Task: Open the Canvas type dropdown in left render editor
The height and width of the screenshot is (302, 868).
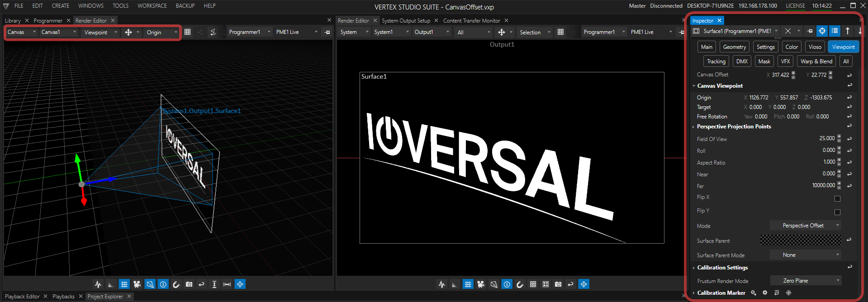Action: [x=21, y=32]
